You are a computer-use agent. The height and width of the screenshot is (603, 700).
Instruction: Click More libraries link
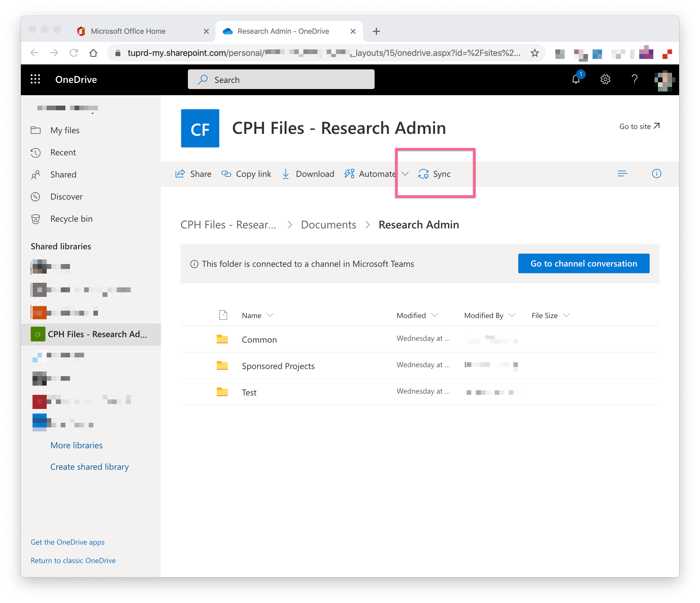pyautogui.click(x=76, y=445)
